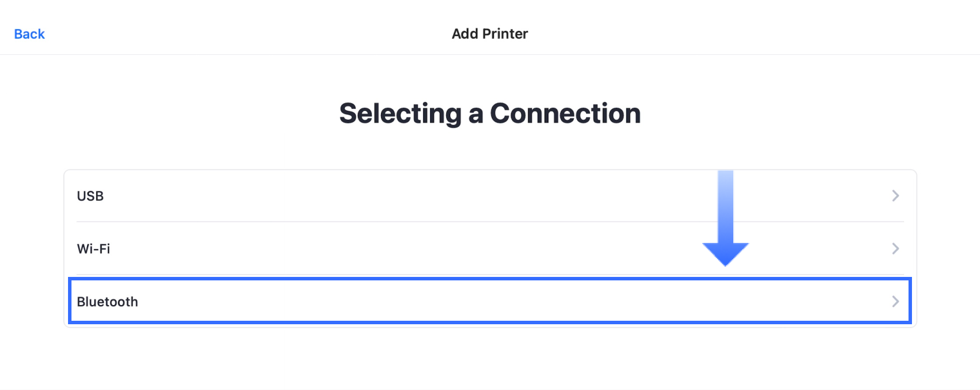Select the USB connection row

[404, 196]
